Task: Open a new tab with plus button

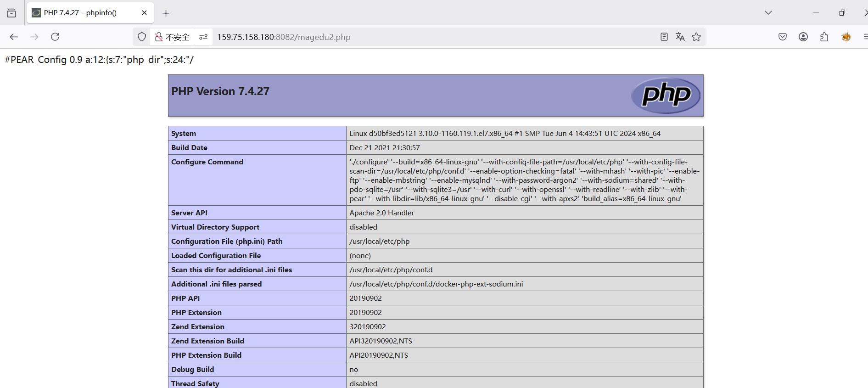Action: (166, 13)
